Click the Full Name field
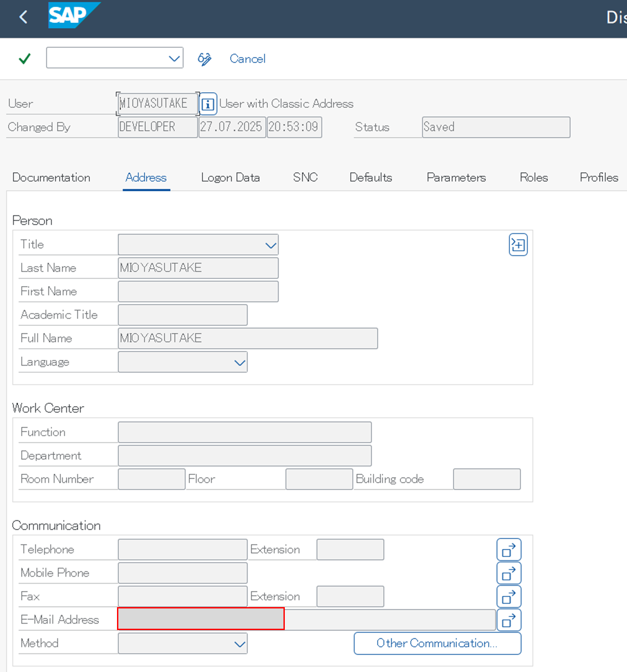The image size is (627, 672). pyautogui.click(x=248, y=338)
